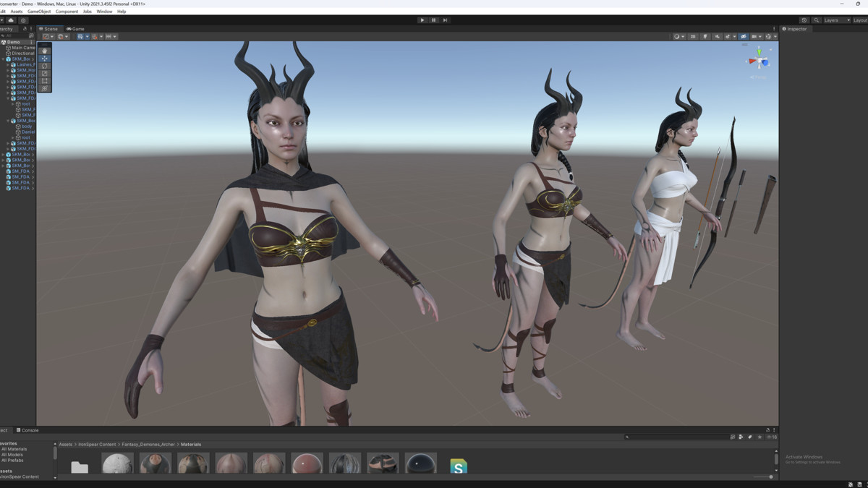The width and height of the screenshot is (868, 488).
Task: Toggle 2D view mode in Scene toolbar
Action: click(x=692, y=36)
